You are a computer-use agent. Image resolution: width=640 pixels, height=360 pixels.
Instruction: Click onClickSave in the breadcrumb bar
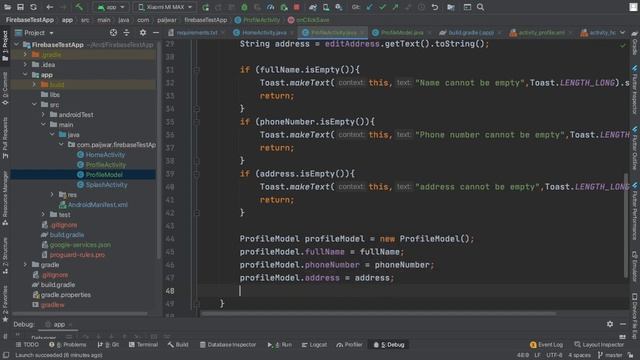tap(313, 20)
